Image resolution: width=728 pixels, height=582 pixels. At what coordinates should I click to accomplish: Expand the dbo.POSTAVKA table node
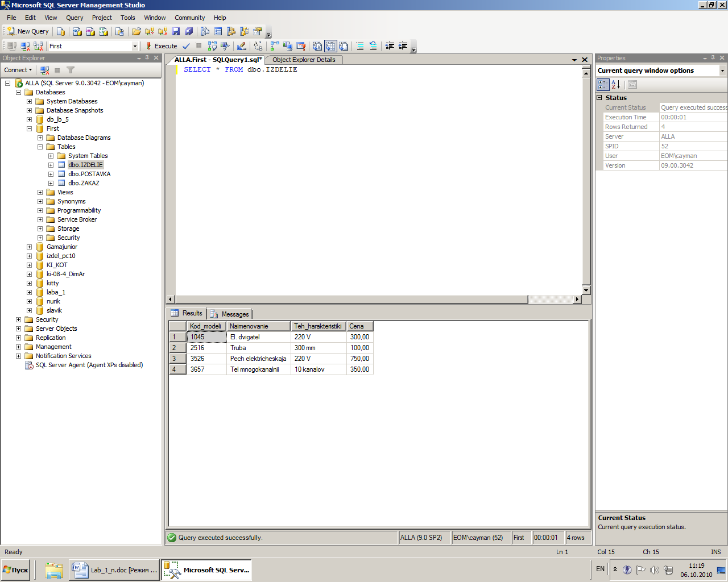[51, 174]
